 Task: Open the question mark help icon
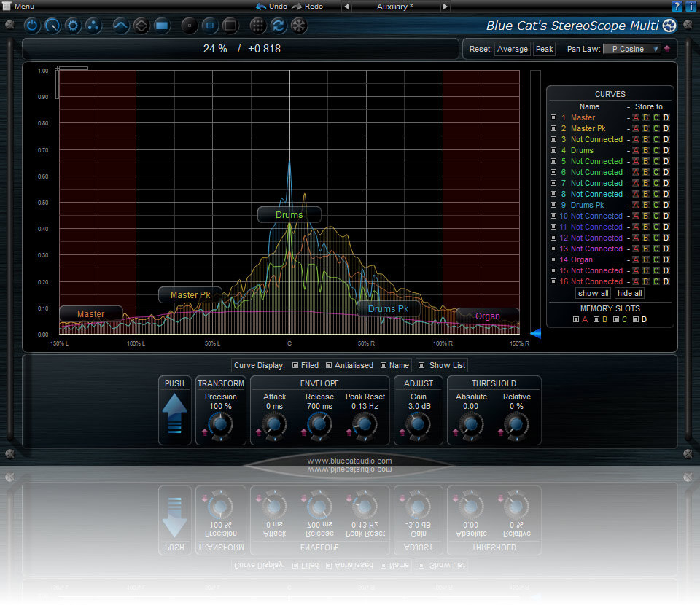pyautogui.click(x=677, y=7)
